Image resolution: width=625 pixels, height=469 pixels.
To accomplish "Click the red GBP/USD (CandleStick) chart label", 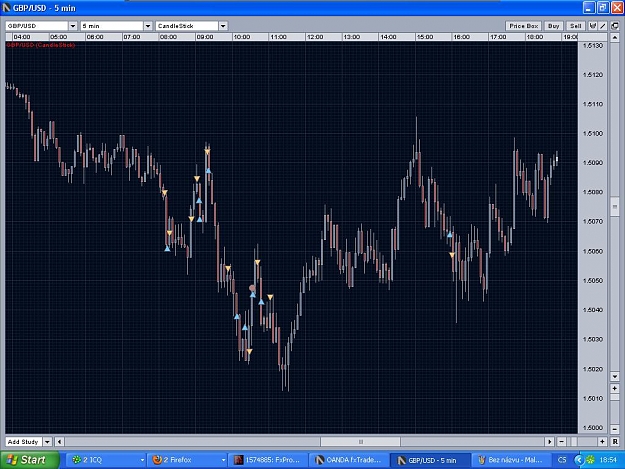I will point(40,45).
